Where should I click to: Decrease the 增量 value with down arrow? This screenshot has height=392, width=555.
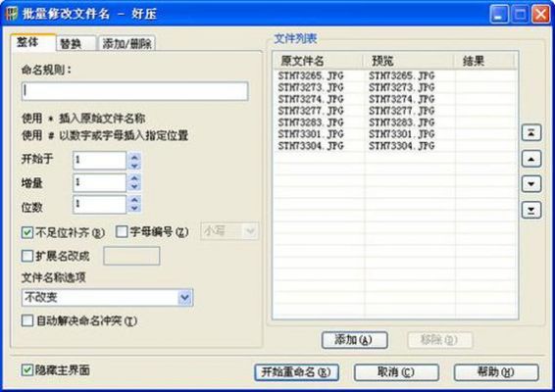(134, 187)
